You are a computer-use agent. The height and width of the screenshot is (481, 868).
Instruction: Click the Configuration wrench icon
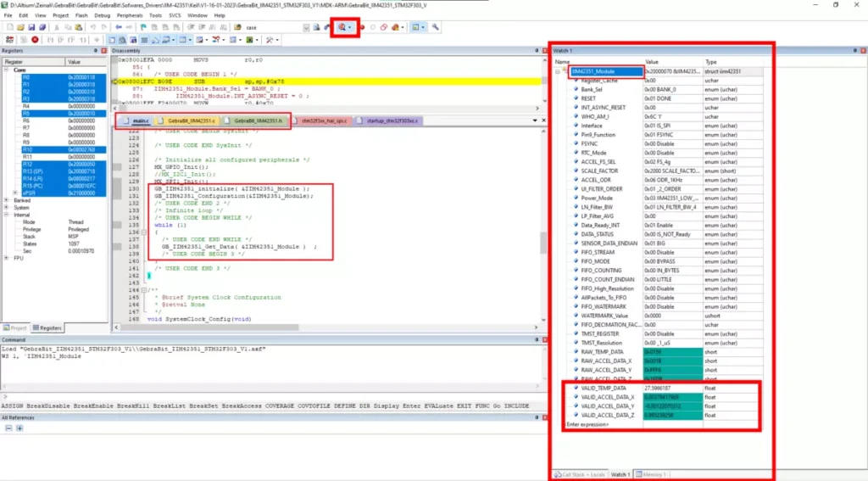point(436,27)
